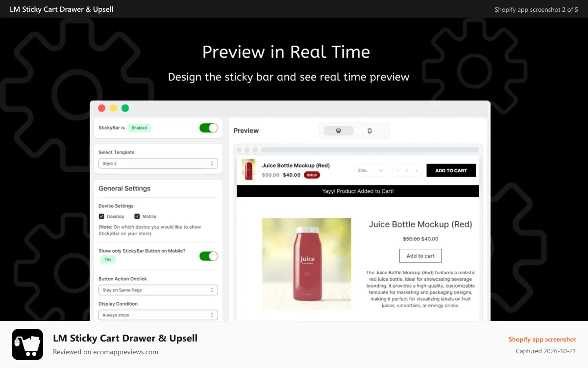Click sticky bar title 'Juice Bottle Mockup (Red)'
Viewport: 588px width, 368px height.
pos(296,165)
